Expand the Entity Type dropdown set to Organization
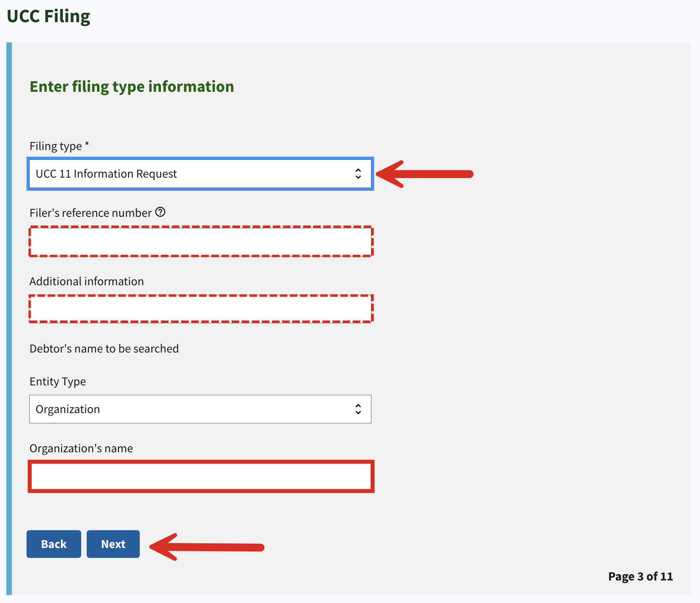The width and height of the screenshot is (700, 603). click(200, 409)
